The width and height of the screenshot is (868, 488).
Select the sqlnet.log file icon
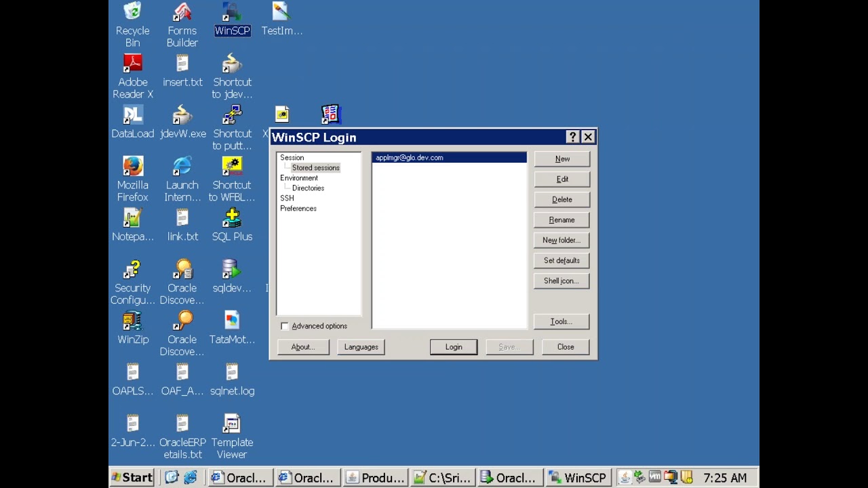(232, 380)
